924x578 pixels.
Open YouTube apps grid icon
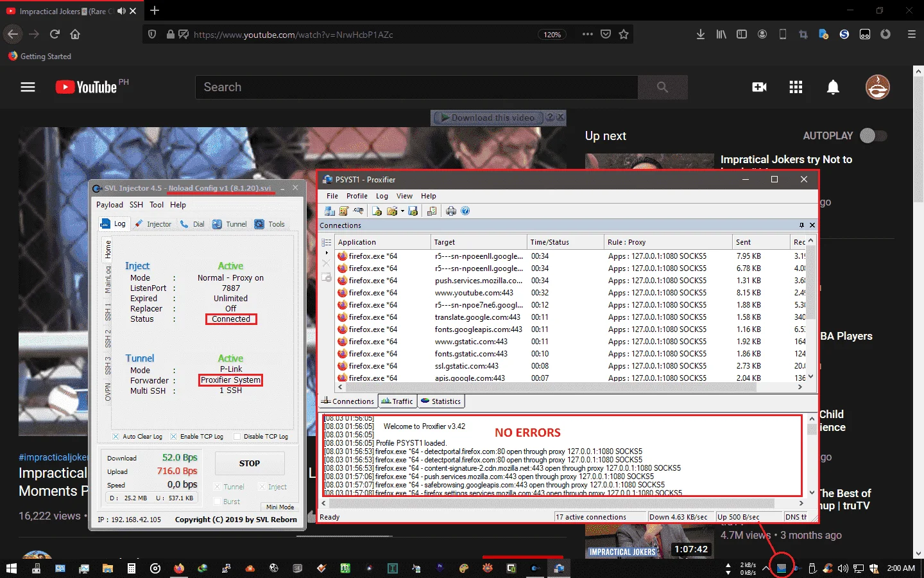pyautogui.click(x=796, y=87)
